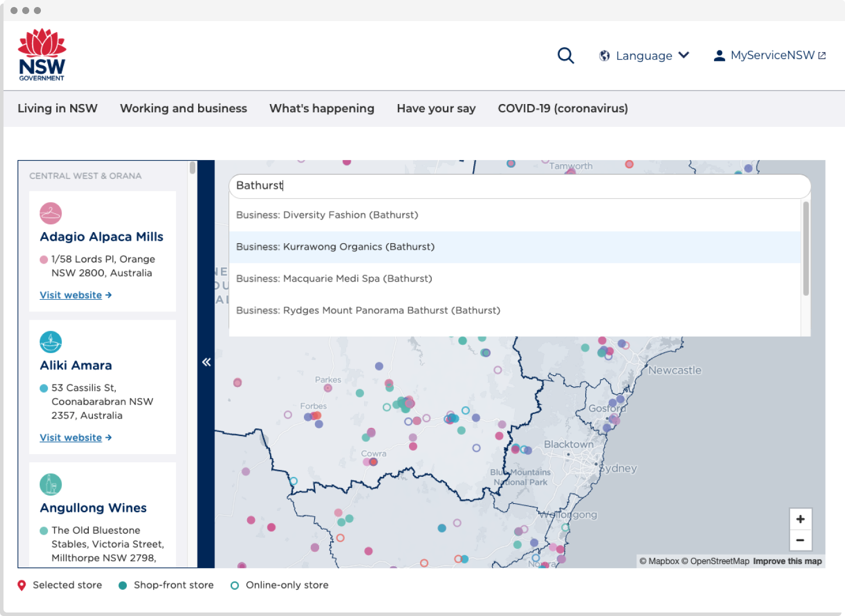Click the Selected store map pin icon

[x=22, y=585]
